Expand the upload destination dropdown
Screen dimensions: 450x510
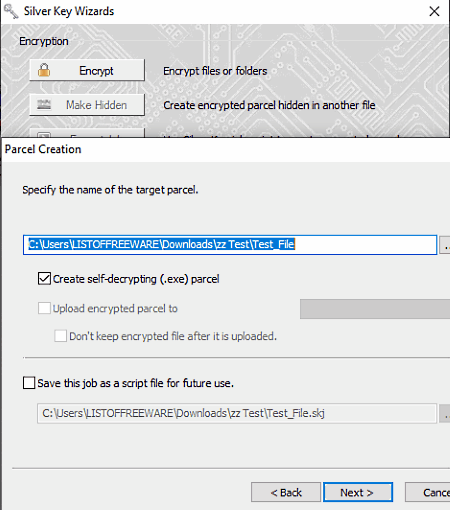click(x=375, y=309)
